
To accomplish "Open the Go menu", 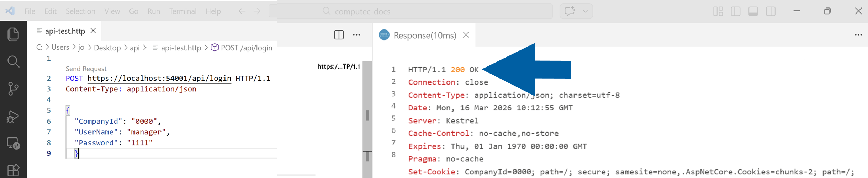I will coord(134,11).
